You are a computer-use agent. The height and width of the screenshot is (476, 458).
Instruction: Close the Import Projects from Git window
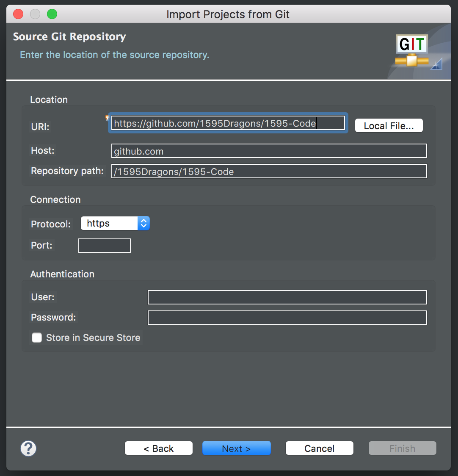(18, 14)
